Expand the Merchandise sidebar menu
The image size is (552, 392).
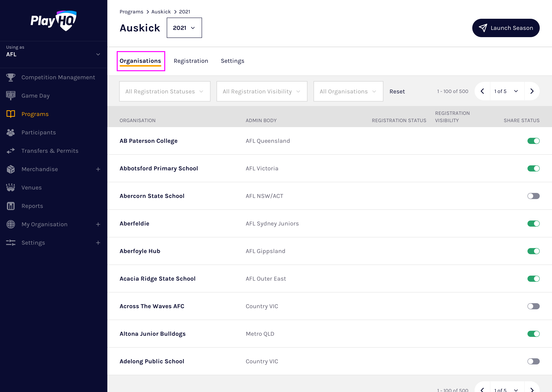[98, 169]
